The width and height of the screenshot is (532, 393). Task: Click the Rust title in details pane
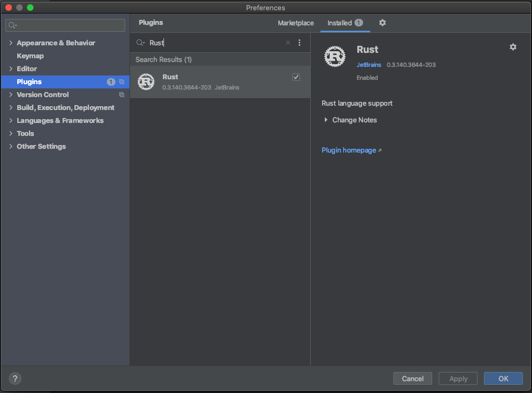tap(367, 50)
